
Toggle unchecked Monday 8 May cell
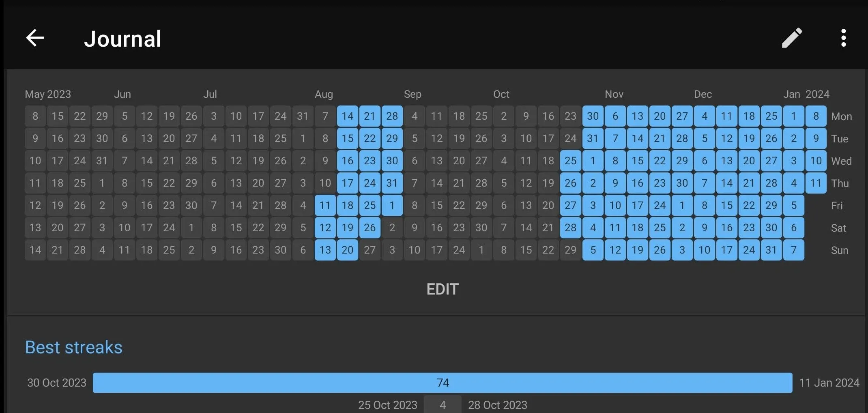(35, 116)
